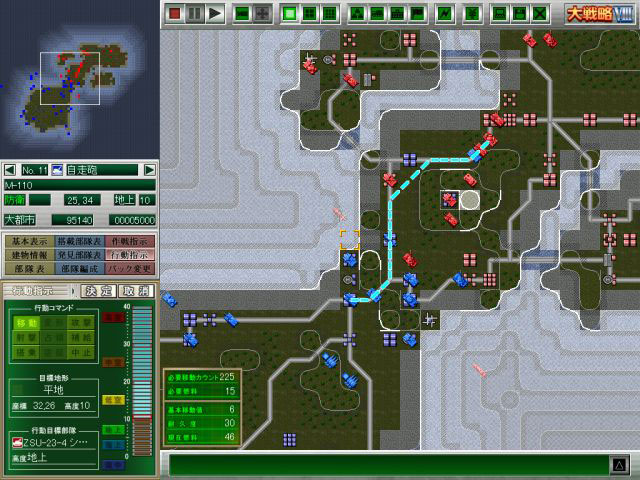This screenshot has width=640, height=480.
Task: Click the coordinates field 25, 34
Action: (81, 200)
